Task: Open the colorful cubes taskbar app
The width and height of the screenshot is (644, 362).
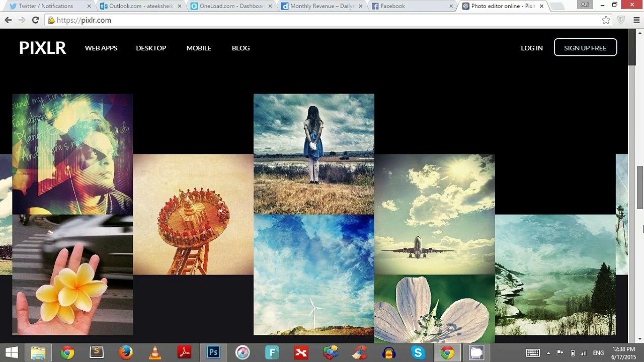Action: (x=330, y=352)
